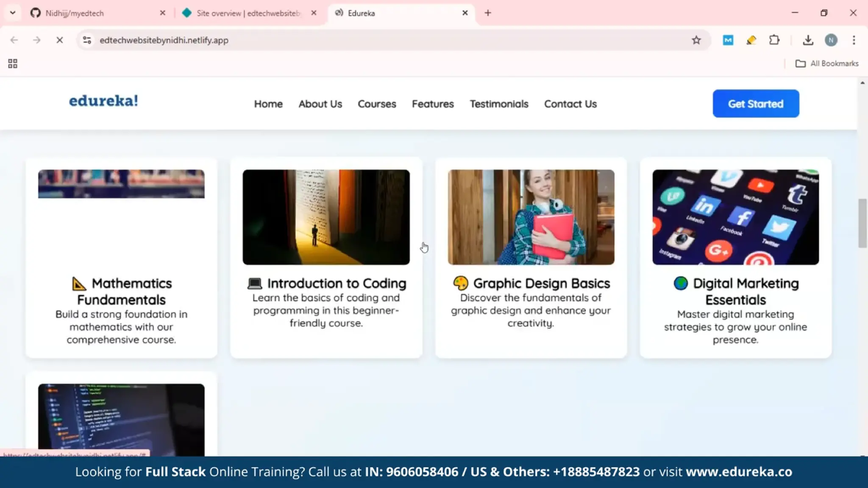Click the Netlify favicon on second tab
868x488 pixels.
point(186,13)
